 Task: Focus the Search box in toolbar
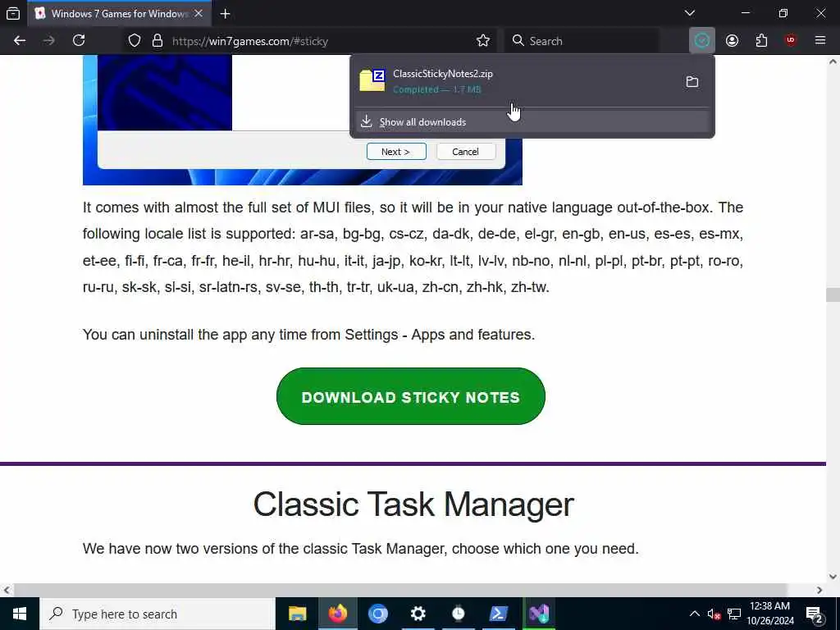[x=582, y=41]
